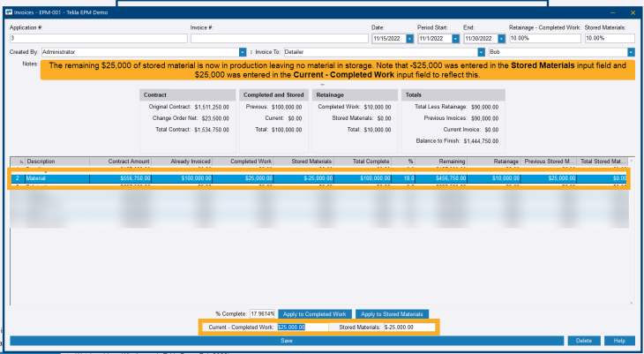This screenshot has height=354, width=644.
Task: Close the Invoices window
Action: coord(633,12)
